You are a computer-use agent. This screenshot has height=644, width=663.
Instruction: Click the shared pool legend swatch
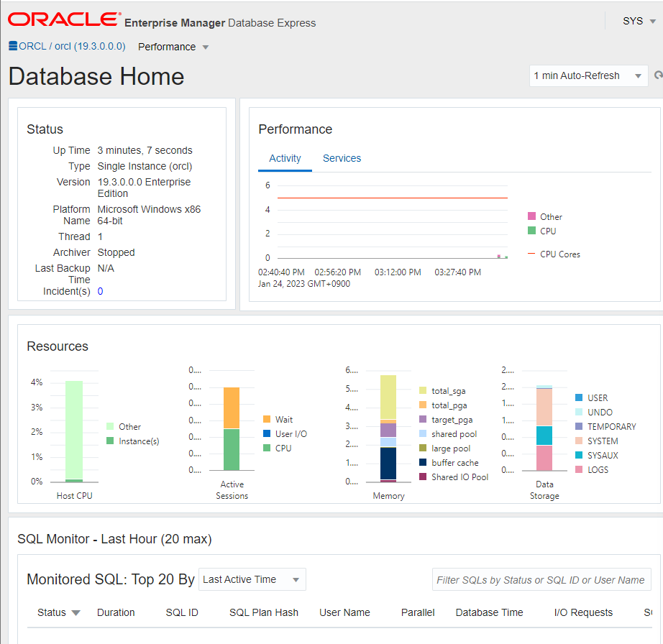point(423,433)
